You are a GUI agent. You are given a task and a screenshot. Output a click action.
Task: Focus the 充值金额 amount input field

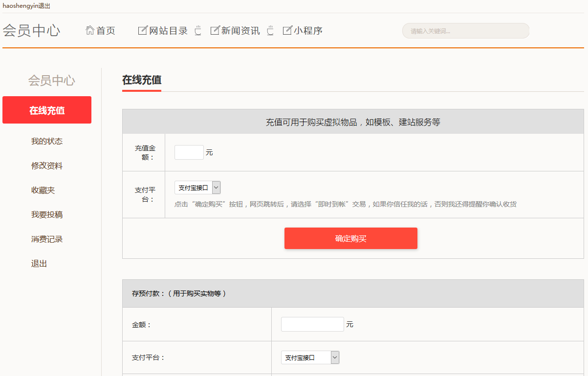click(189, 152)
